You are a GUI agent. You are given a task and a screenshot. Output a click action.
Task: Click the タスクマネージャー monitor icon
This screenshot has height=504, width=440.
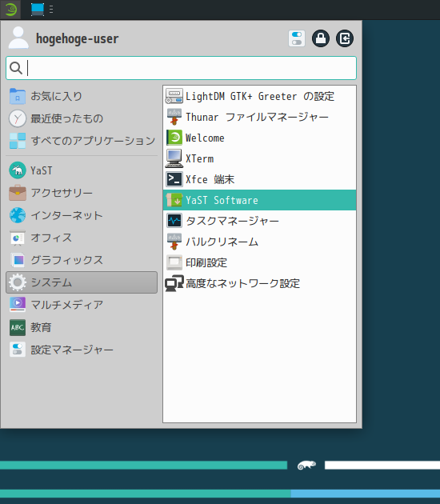[x=174, y=221]
